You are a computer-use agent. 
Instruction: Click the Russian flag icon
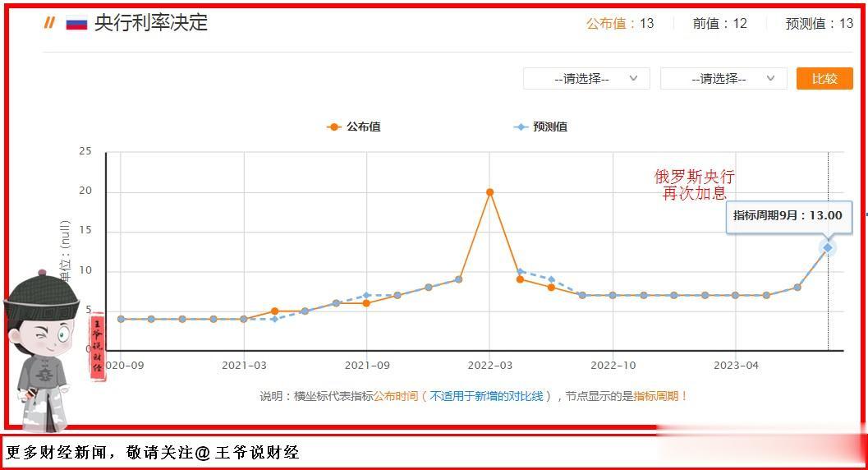pyautogui.click(x=76, y=23)
